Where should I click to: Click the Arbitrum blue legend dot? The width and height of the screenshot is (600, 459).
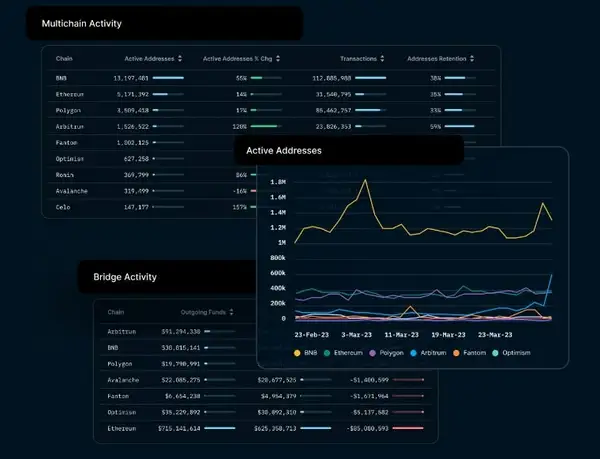tap(413, 353)
